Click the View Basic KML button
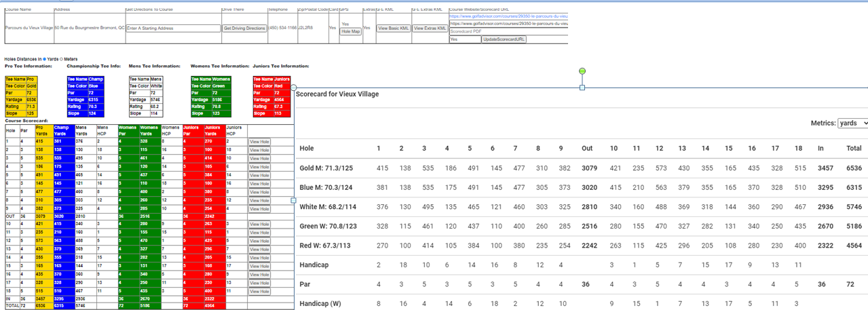The width and height of the screenshot is (868, 310). pos(394,28)
